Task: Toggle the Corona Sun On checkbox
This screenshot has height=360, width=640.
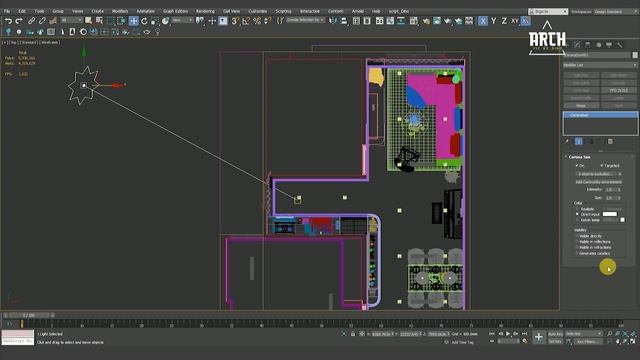Action: 577,166
